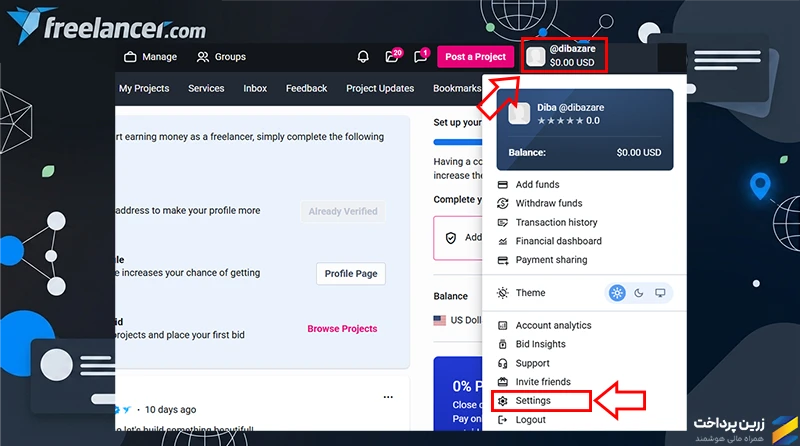800x446 pixels.
Task: Select Withdraw funds menu entry
Action: pyautogui.click(x=584, y=203)
